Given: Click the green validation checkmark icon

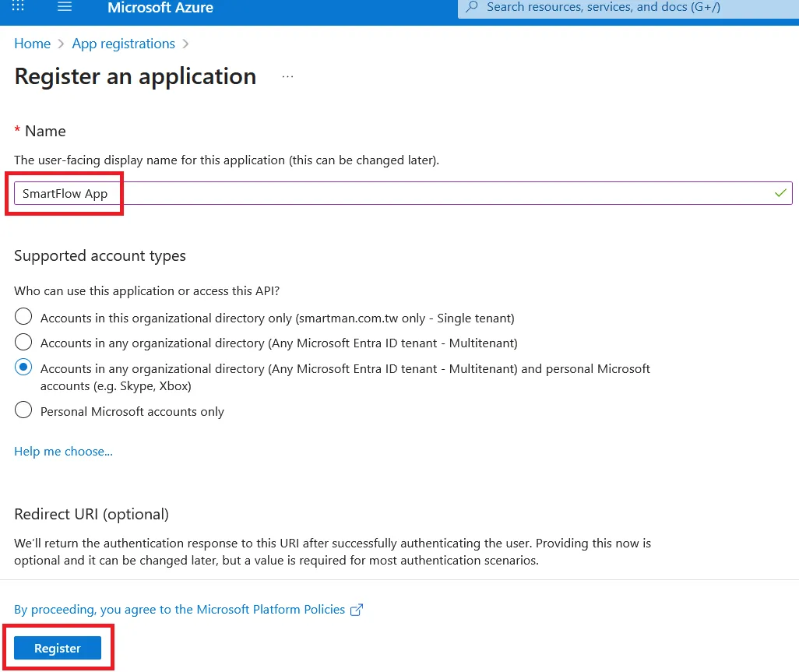Looking at the screenshot, I should point(780,194).
